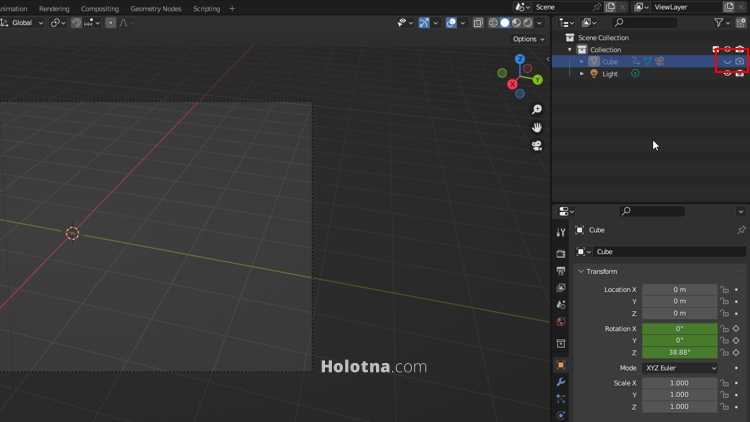Open the Modifiers wrench tab

tap(561, 382)
